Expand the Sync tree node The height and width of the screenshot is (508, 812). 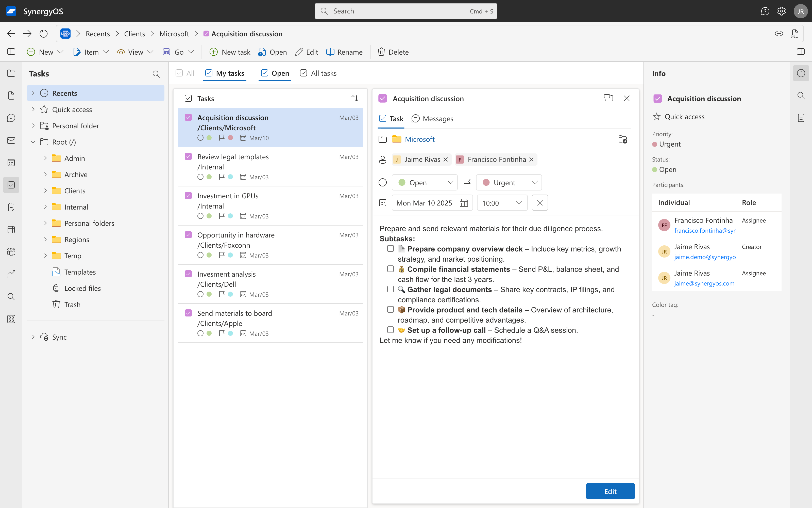(33, 337)
